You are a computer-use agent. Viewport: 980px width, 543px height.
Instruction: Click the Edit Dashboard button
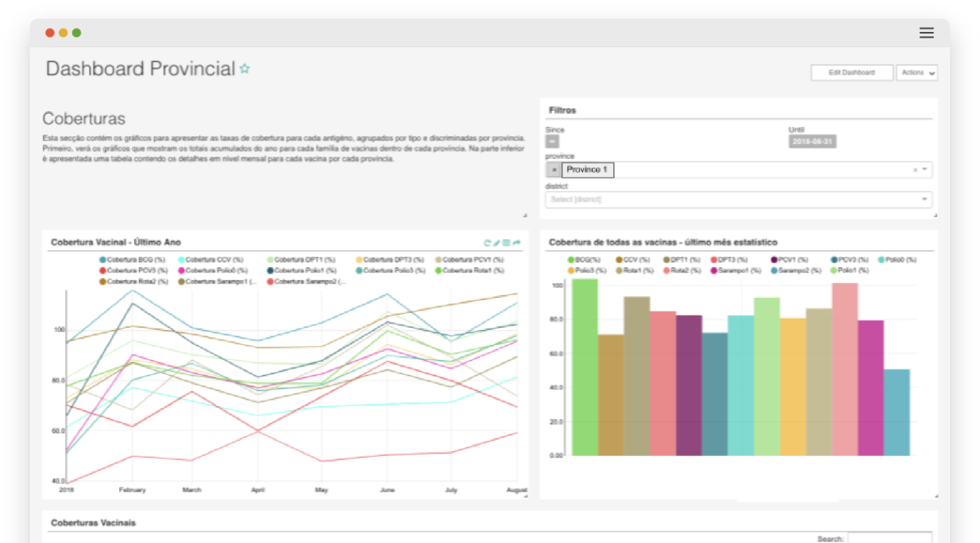[x=852, y=73]
